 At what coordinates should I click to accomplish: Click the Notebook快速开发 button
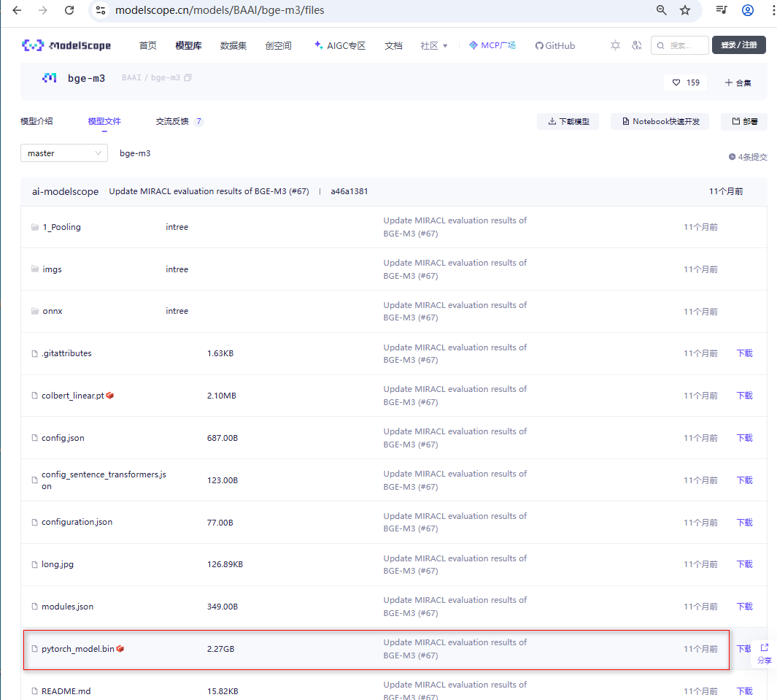(x=660, y=121)
